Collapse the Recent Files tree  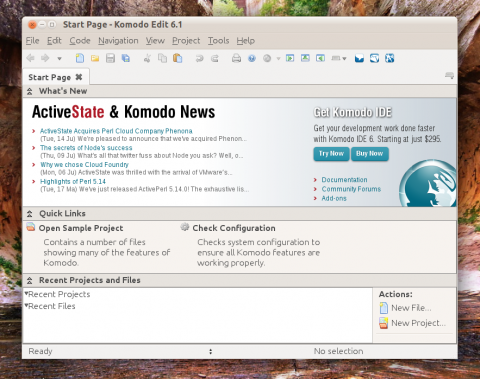pos(26,305)
